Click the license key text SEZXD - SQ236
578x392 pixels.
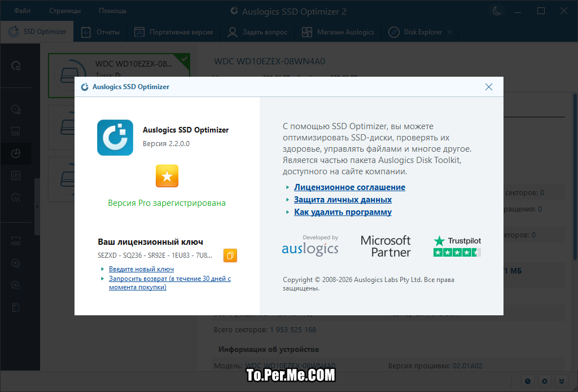[x=155, y=256]
